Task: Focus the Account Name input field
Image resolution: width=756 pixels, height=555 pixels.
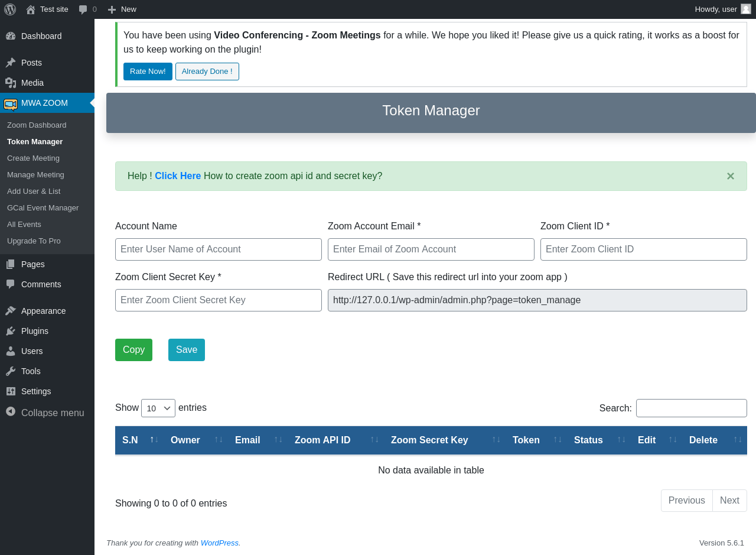Action: (219, 249)
